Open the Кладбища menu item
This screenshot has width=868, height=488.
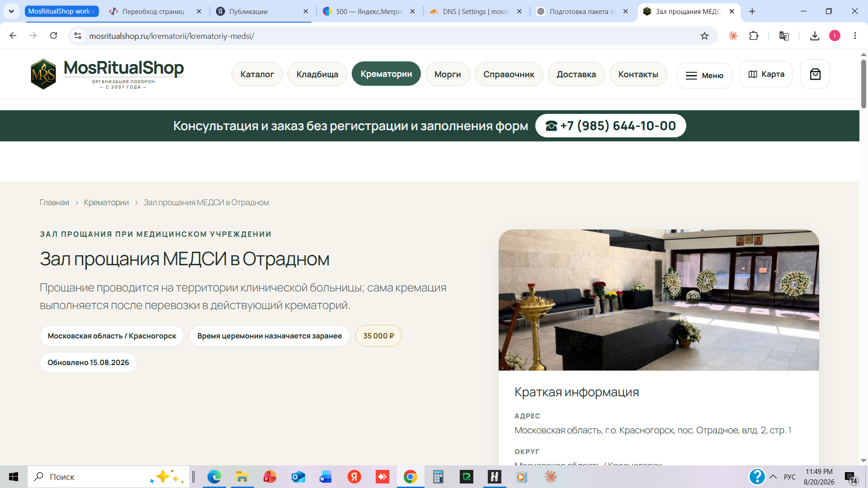(x=317, y=74)
